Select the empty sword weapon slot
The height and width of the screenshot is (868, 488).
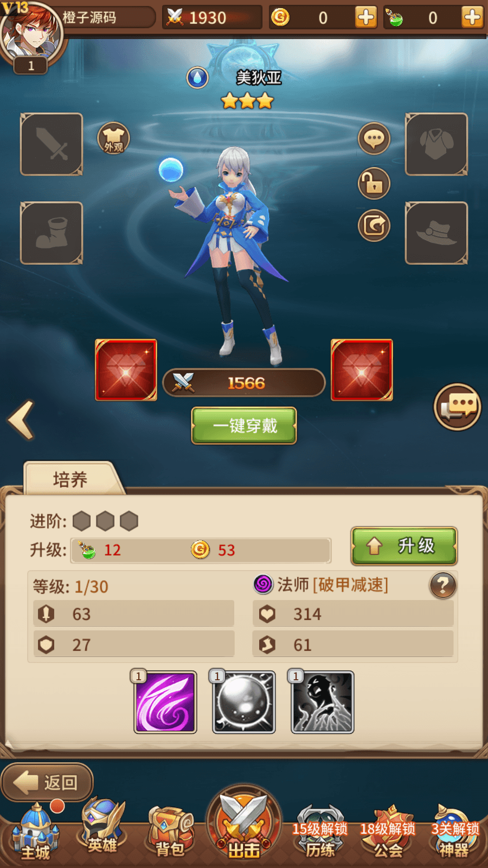[x=52, y=144]
